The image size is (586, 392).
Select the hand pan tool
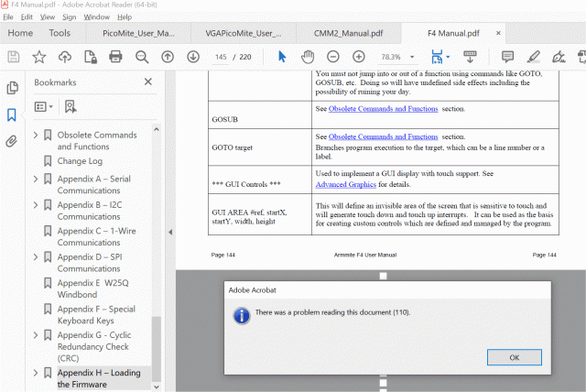coord(308,57)
